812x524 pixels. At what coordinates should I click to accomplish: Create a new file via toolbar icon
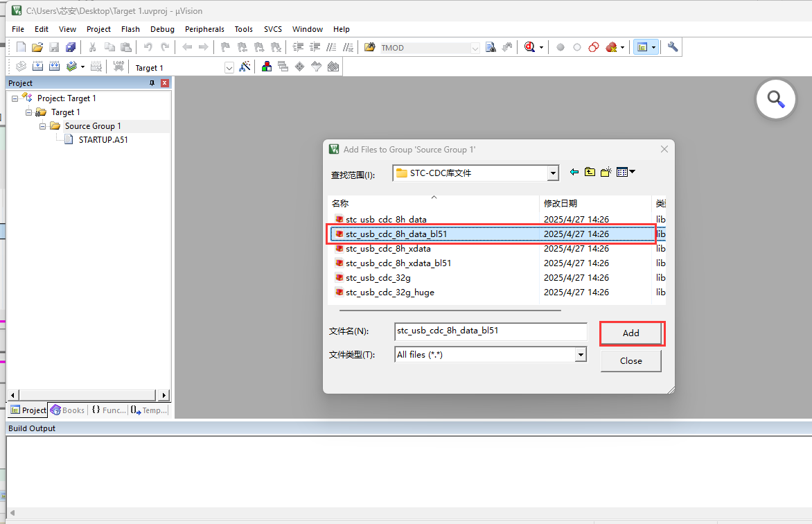point(21,47)
